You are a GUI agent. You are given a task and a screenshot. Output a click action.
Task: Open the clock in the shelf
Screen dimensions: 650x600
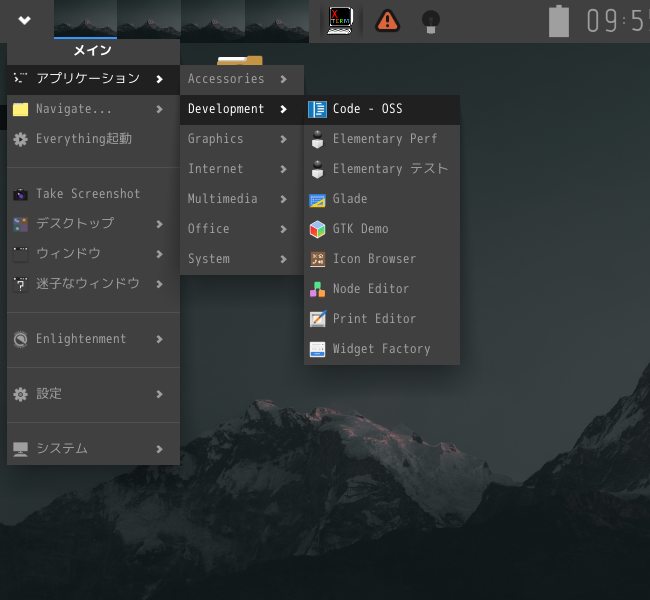[x=617, y=21]
